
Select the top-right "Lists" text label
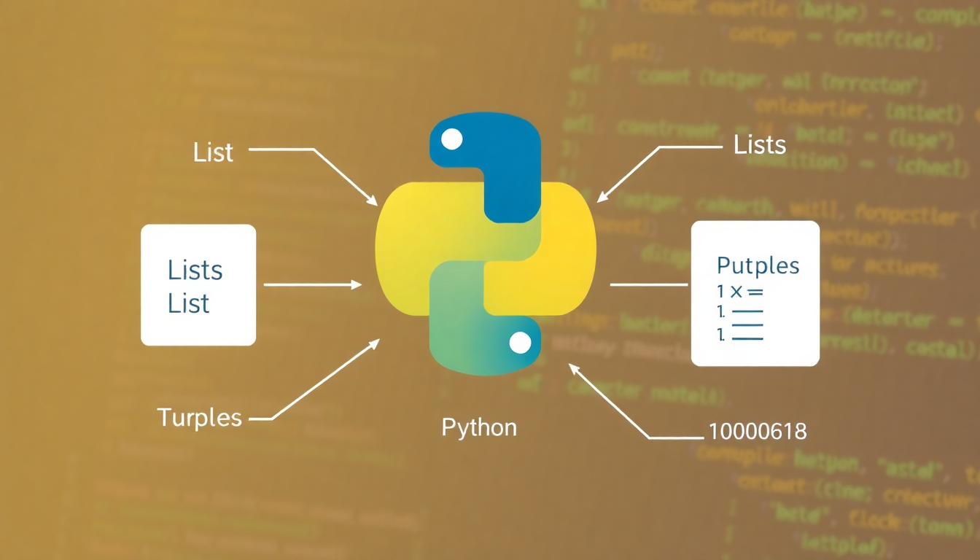tap(759, 145)
